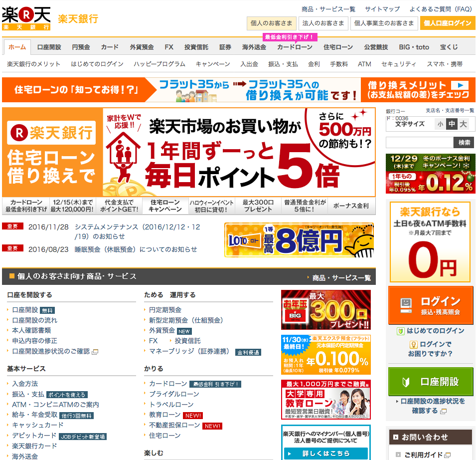Open よくあるご質問 (FAQ) link
The image size is (476, 460).
(x=441, y=9)
